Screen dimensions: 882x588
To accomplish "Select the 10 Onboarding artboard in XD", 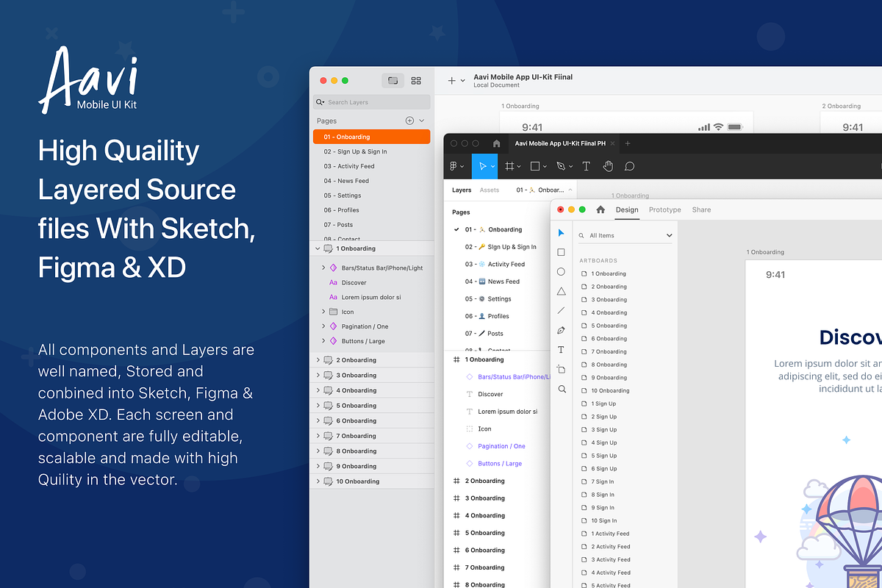I will tap(610, 390).
